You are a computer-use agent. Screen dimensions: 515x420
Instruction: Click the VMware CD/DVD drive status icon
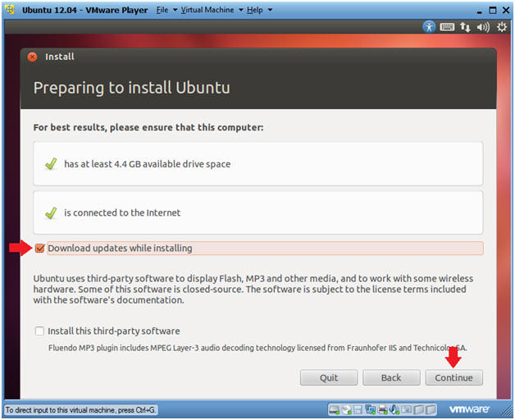coord(347,409)
